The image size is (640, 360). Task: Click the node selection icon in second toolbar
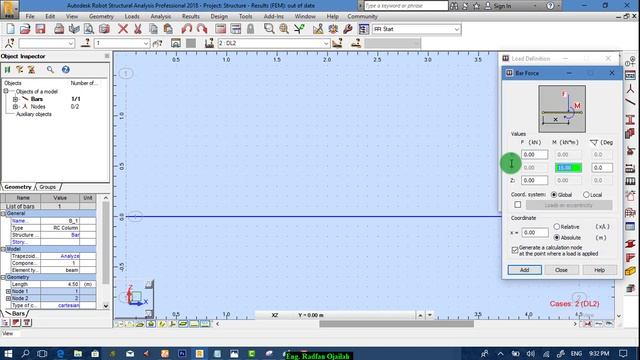point(9,43)
